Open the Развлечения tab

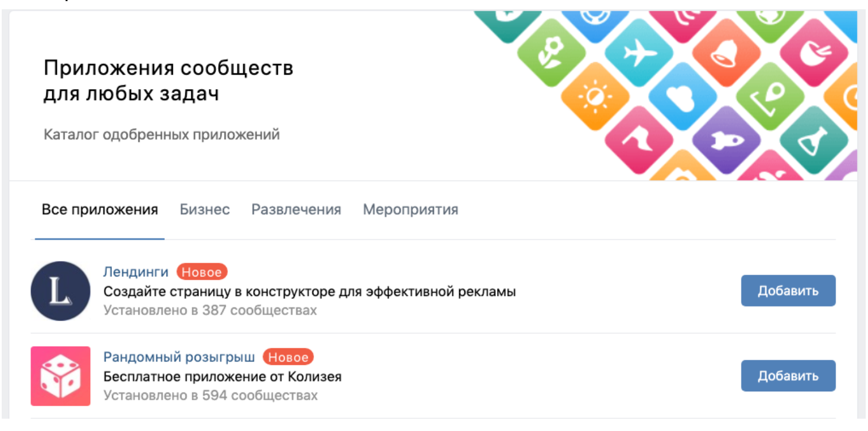(296, 210)
